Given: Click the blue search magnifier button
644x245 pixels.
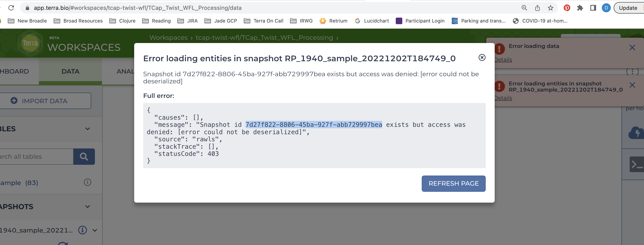Looking at the screenshot, I should [84, 157].
